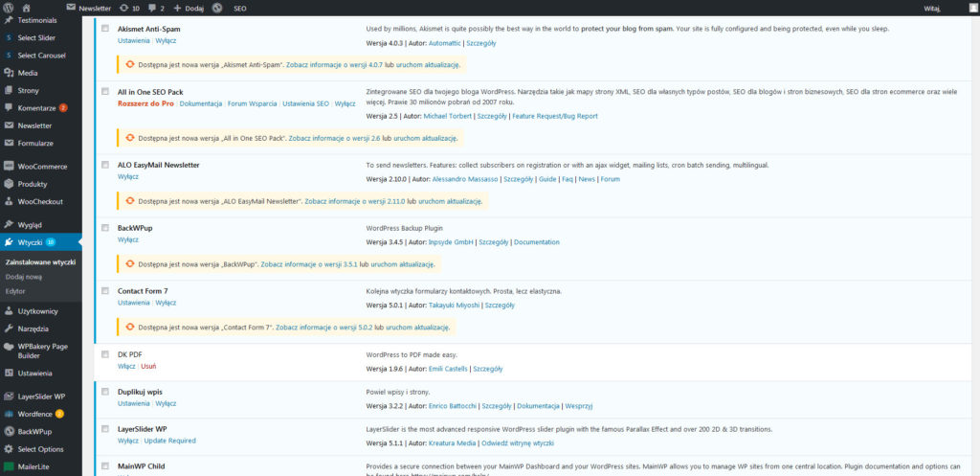980x476 pixels.
Task: Click Rozszerz do Pro link
Action: click(145, 103)
